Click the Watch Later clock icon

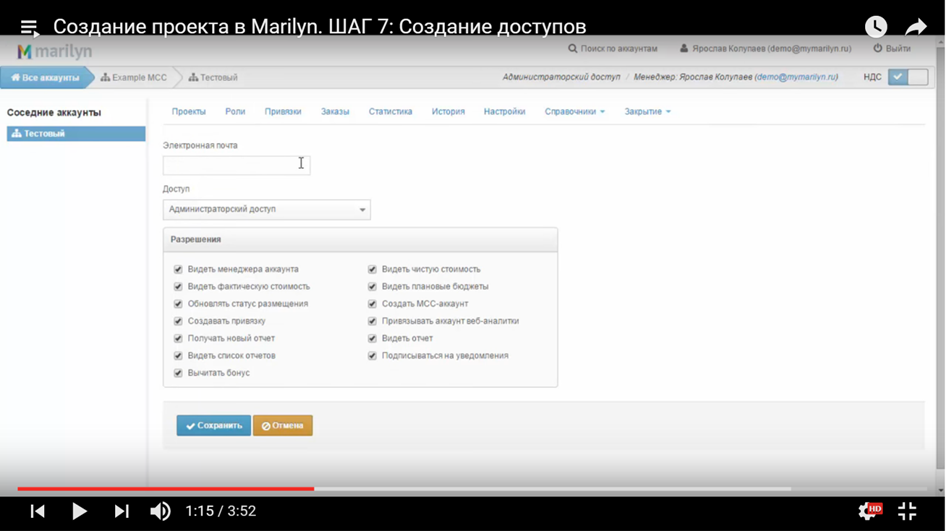click(875, 27)
